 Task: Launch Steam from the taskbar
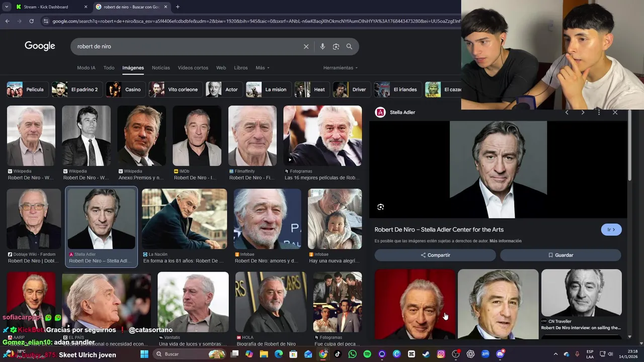(x=426, y=354)
